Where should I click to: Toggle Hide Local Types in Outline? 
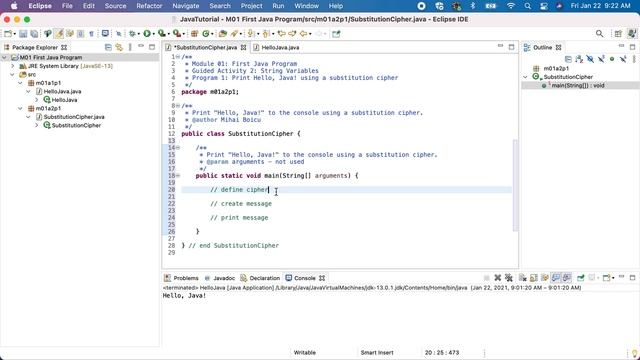pyautogui.click(x=623, y=59)
